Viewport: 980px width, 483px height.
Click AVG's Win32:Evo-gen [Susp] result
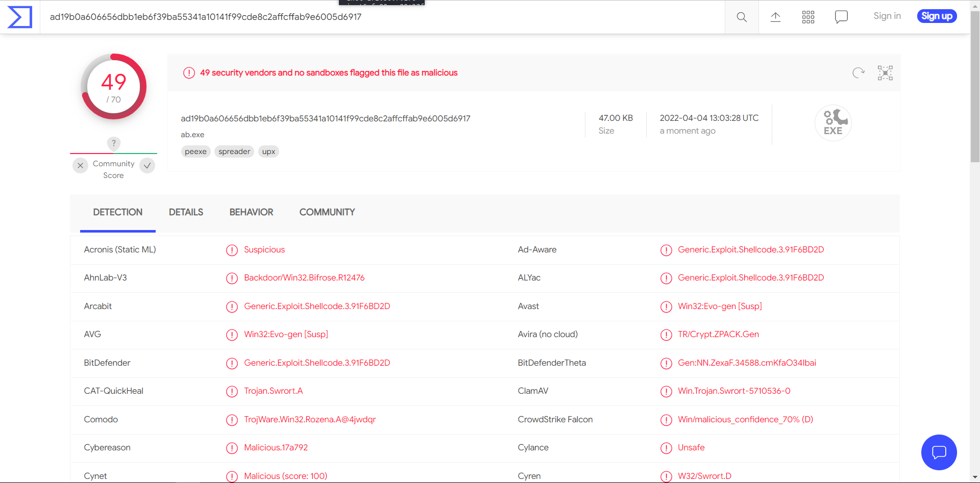point(286,335)
